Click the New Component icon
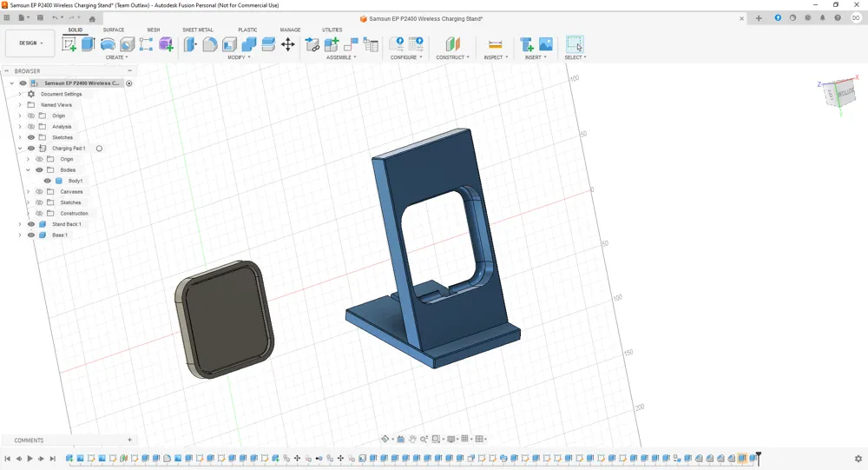 pyautogui.click(x=332, y=44)
